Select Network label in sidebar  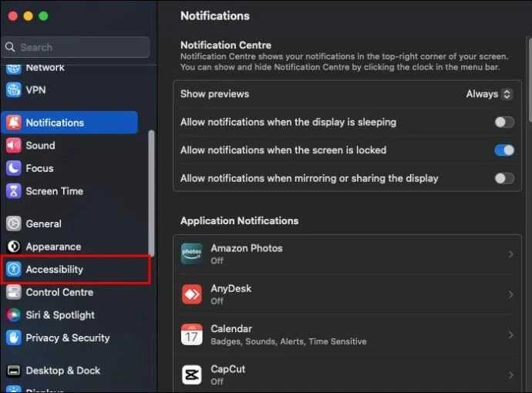click(45, 68)
